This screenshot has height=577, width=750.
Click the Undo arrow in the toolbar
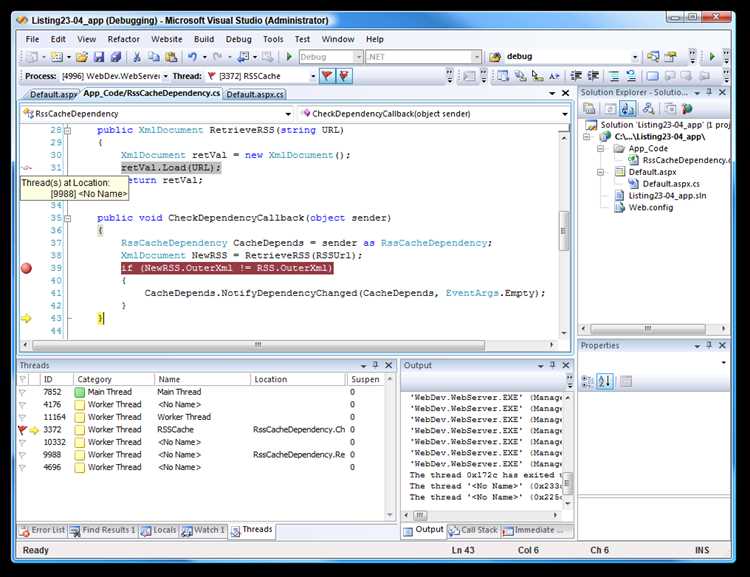[x=192, y=57]
